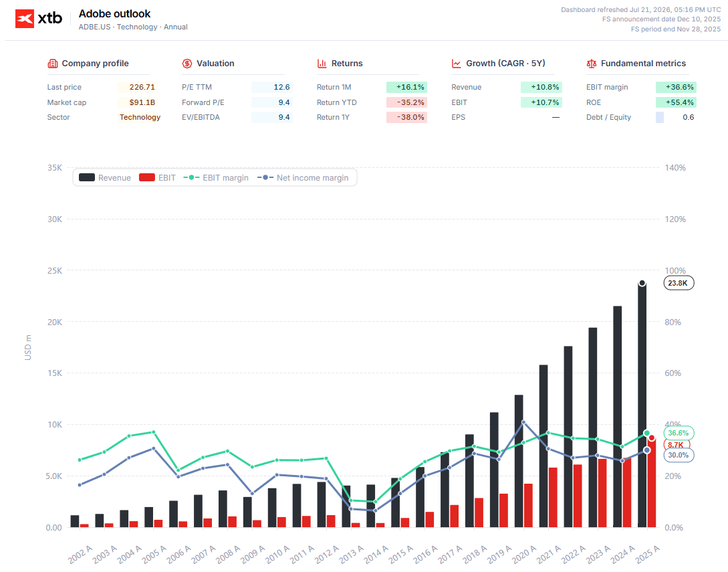Screen dimensions: 728x572
Task: Click the Company profile heading
Action: point(95,63)
